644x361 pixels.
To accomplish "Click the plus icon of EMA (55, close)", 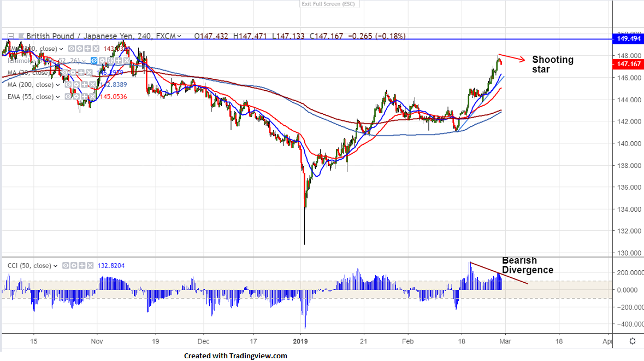I will tap(85, 97).
